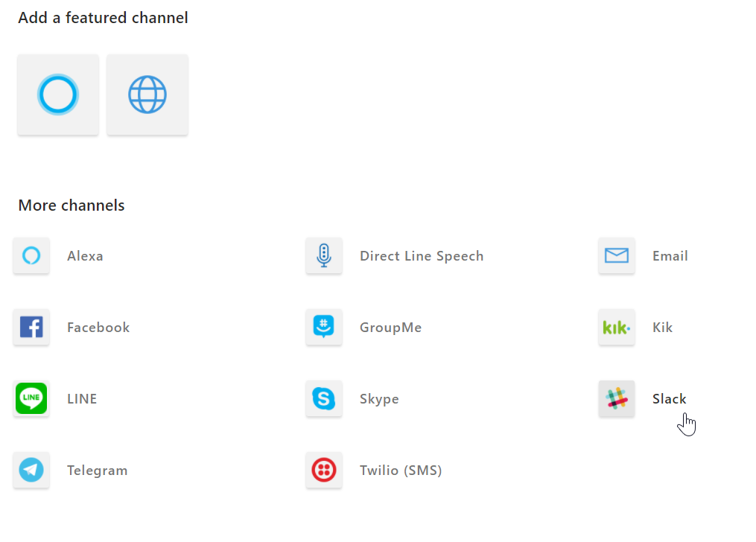Click the Email envelope icon

(616, 255)
